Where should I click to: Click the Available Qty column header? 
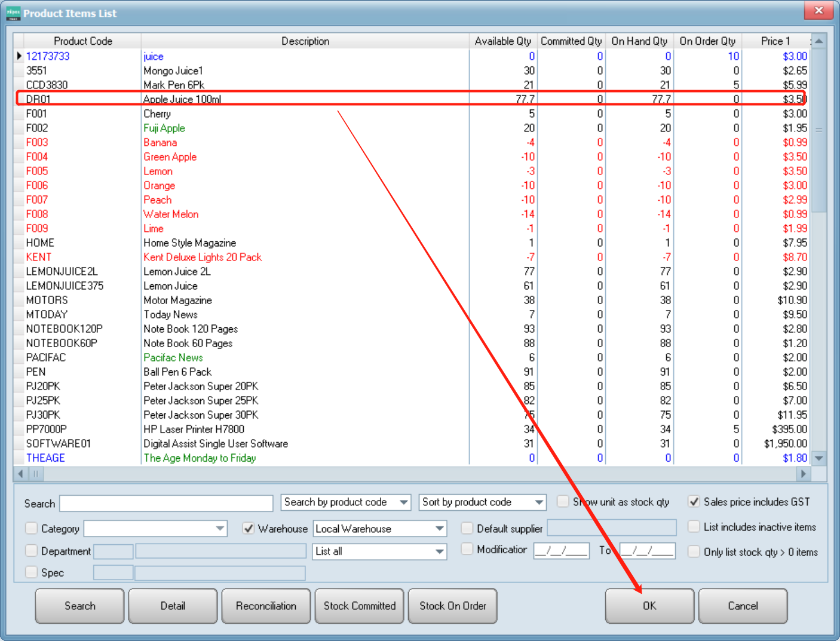click(502, 41)
